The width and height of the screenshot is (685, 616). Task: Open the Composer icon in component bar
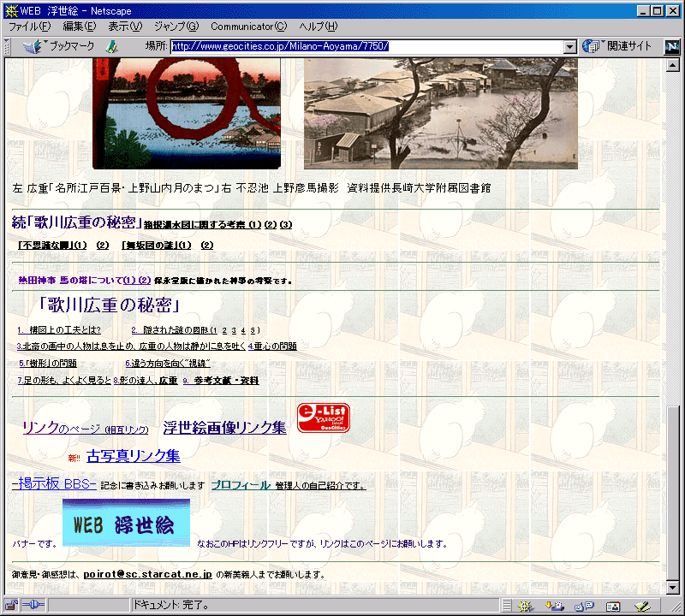pyautogui.click(x=641, y=606)
